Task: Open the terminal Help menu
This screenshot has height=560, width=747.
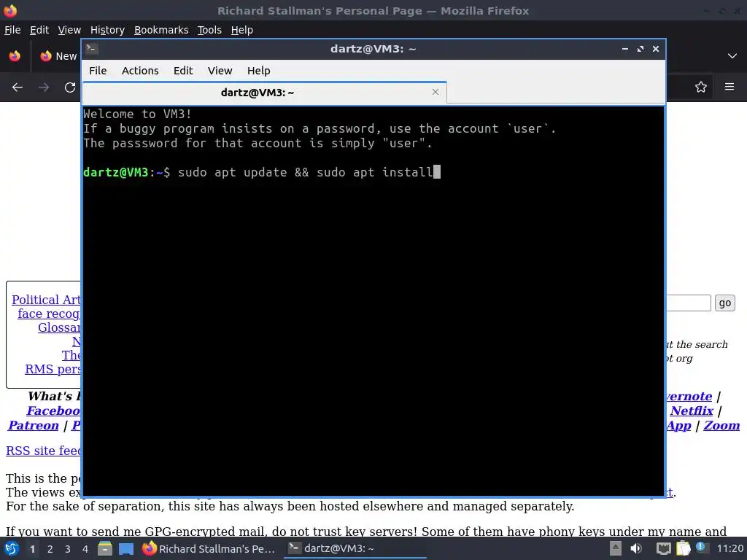Action: 259,71
